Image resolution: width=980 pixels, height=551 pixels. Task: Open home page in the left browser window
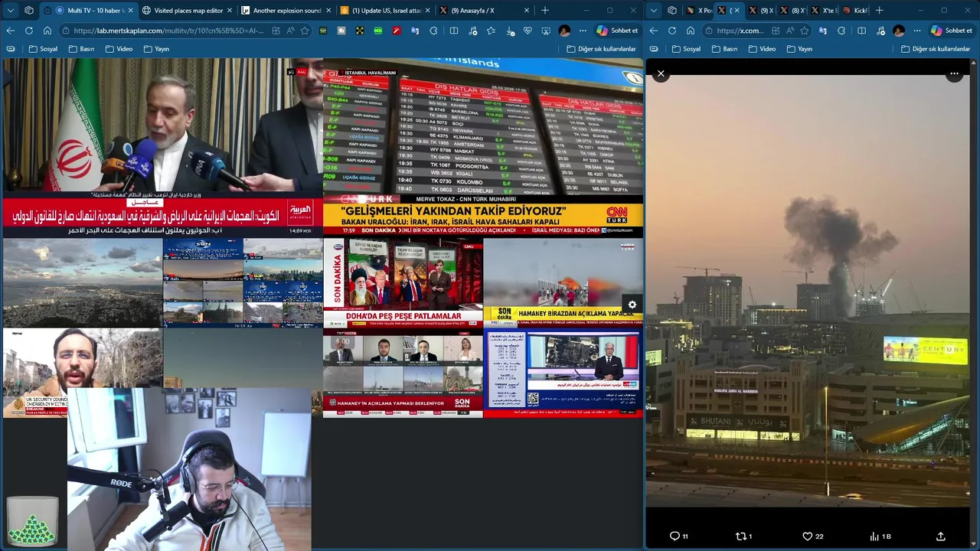pos(47,31)
